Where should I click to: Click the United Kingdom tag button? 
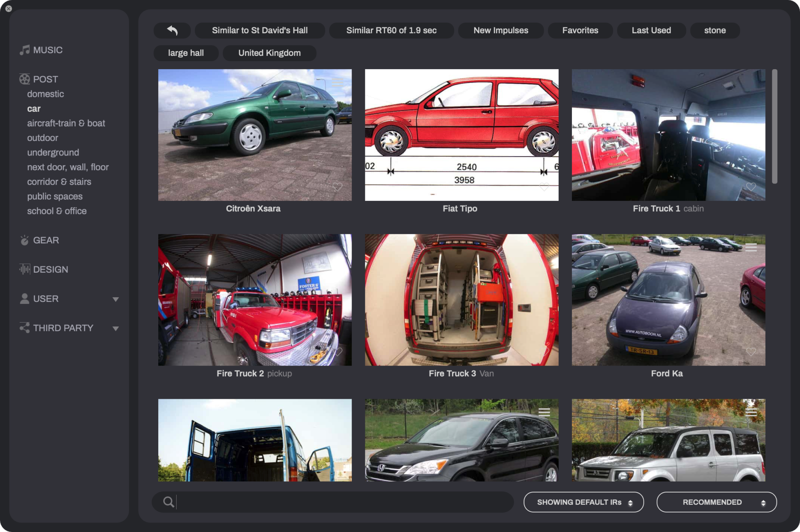click(270, 53)
